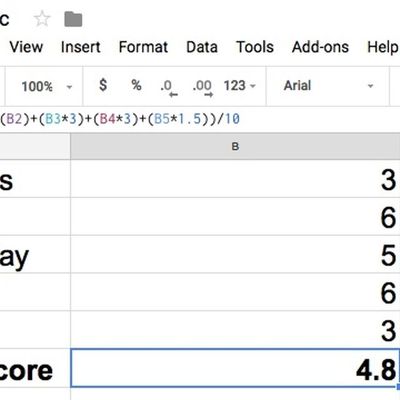Screen dimensions: 400x400
Task: Click the move-to-folder icon
Action: tap(73, 19)
